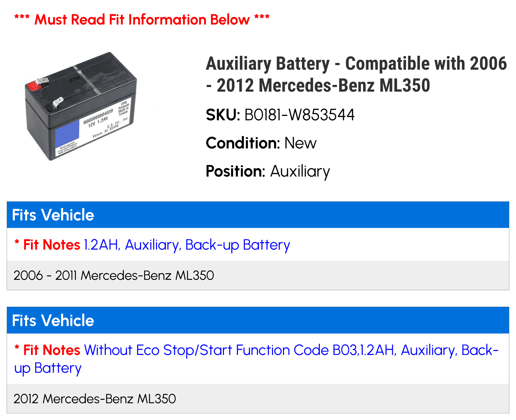
Task: Click the N000000004039 part number on battery
Action: click(98, 116)
